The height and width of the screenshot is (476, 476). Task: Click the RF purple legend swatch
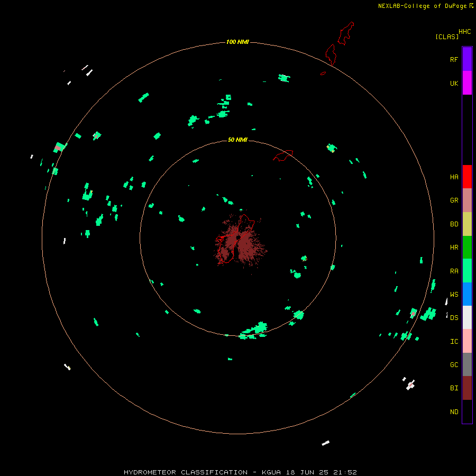click(467, 59)
